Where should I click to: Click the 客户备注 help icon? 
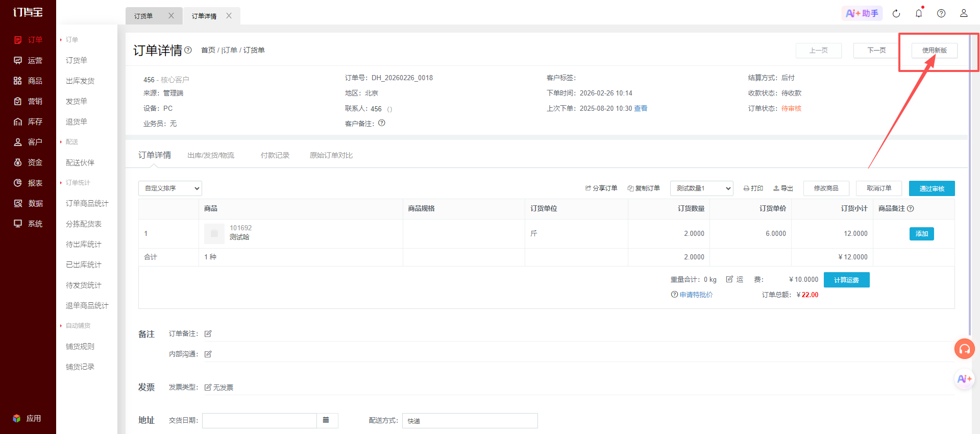tap(382, 123)
